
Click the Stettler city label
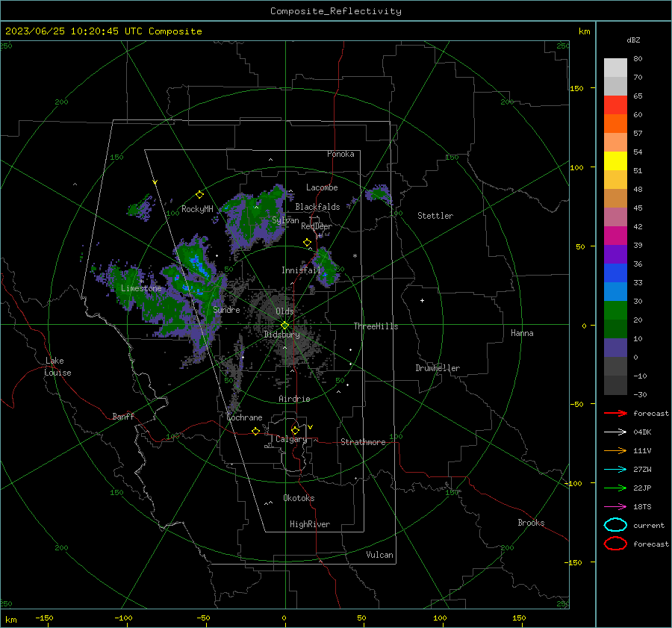435,216
